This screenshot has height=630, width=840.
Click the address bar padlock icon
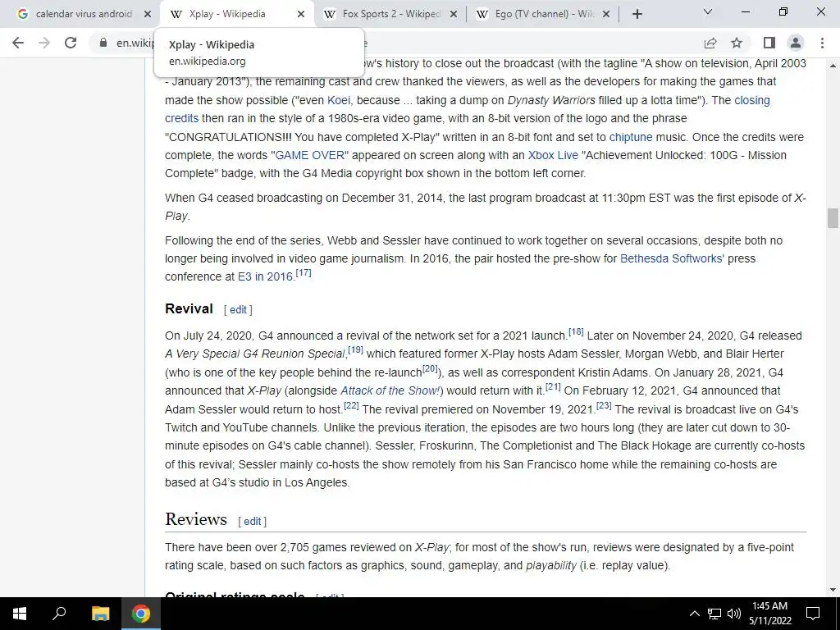[103, 43]
